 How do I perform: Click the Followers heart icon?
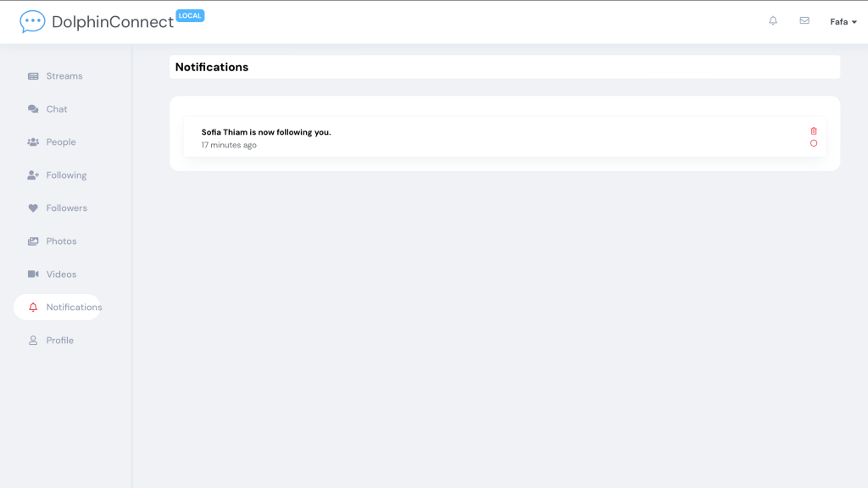pos(33,208)
